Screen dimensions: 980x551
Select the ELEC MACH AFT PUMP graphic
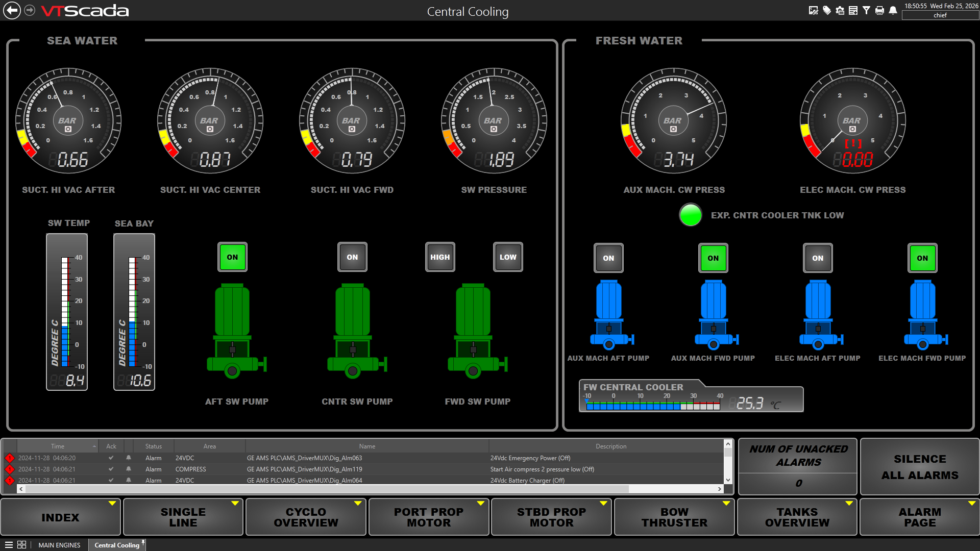tap(821, 315)
